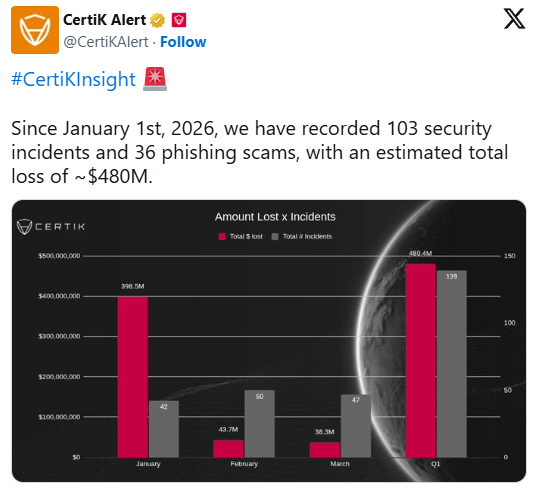Open the #CertiKInsight hashtag
Viewport: 539px width, 489px height.
point(74,79)
